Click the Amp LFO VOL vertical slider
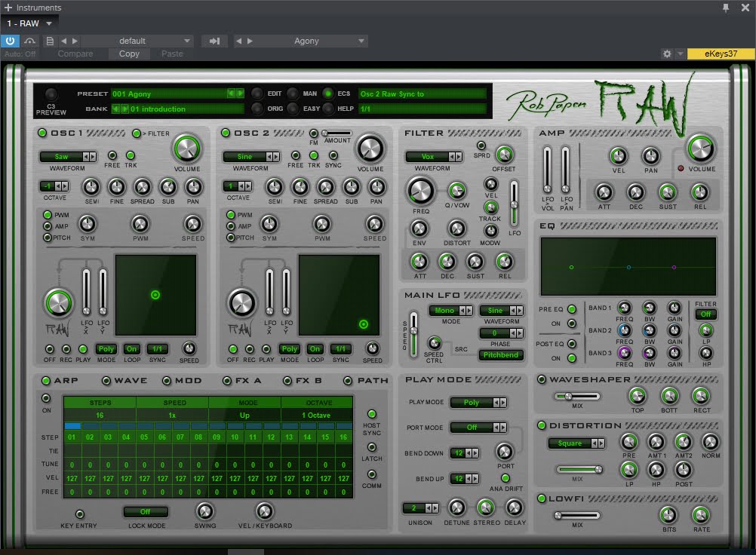This screenshot has width=756, height=555. coord(547,170)
